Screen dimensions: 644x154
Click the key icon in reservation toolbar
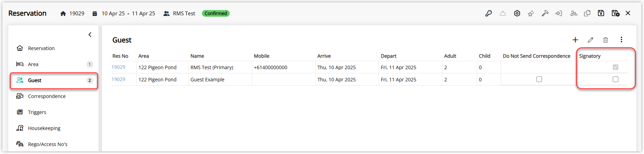click(x=489, y=13)
